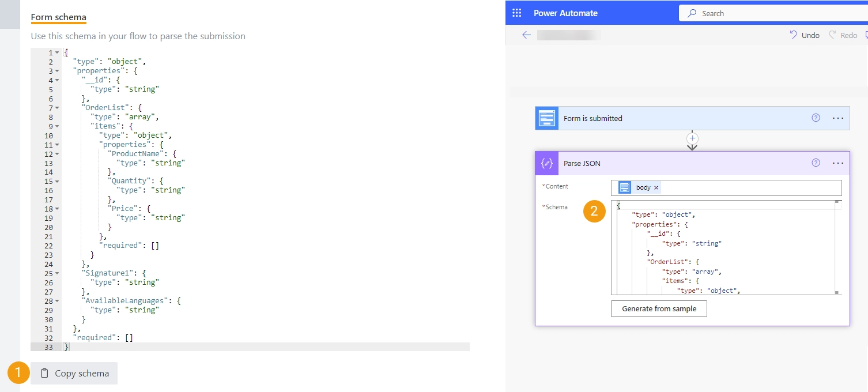Viewport: 868px width, 392px height.
Task: Click the "type": "string" code on line 26
Action: tap(124, 282)
